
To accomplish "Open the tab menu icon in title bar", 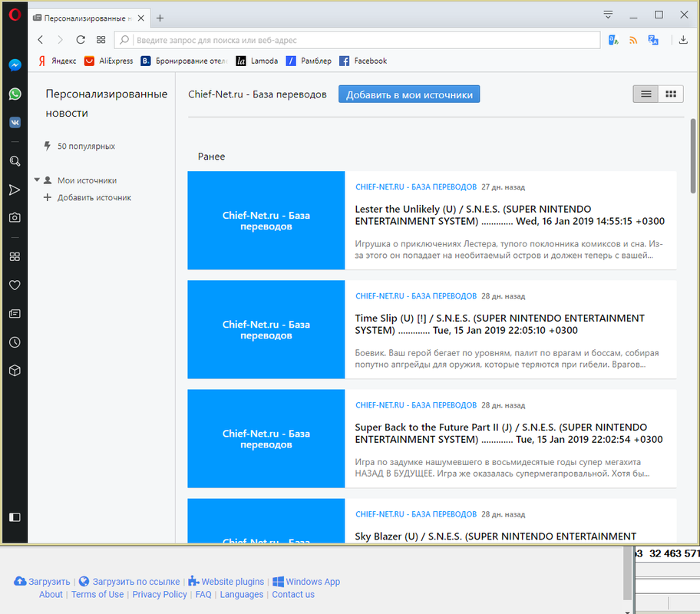I will (608, 15).
